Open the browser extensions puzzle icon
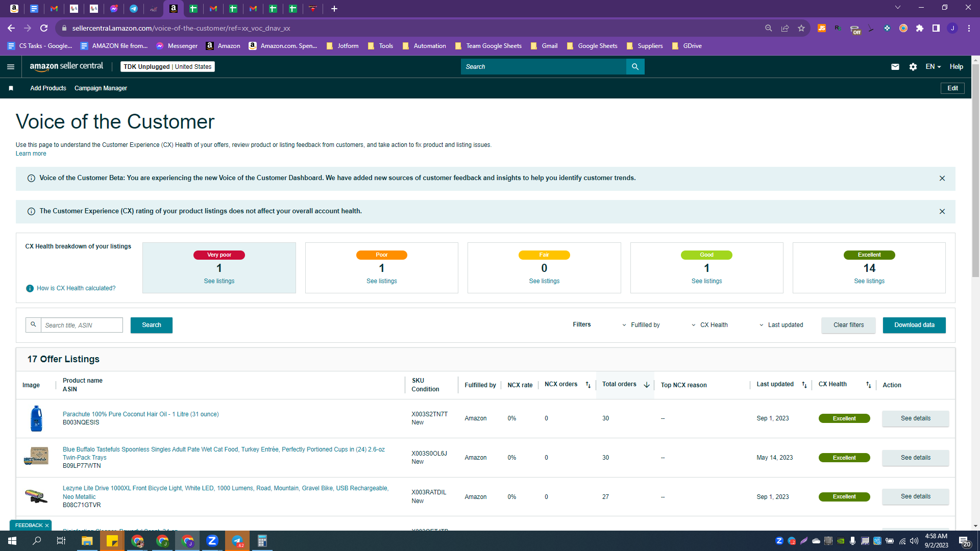Screen dimensions: 980x551 (920, 29)
